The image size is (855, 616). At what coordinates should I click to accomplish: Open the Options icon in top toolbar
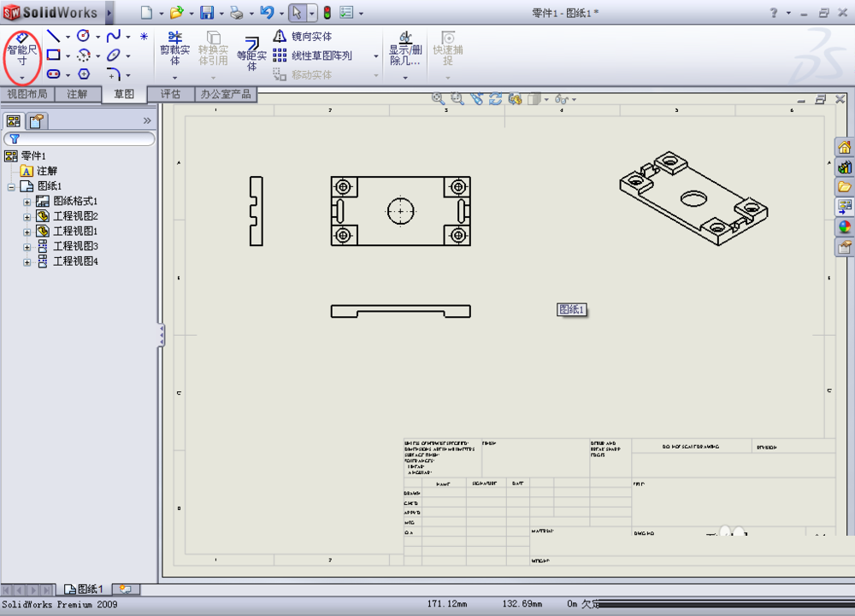point(346,13)
